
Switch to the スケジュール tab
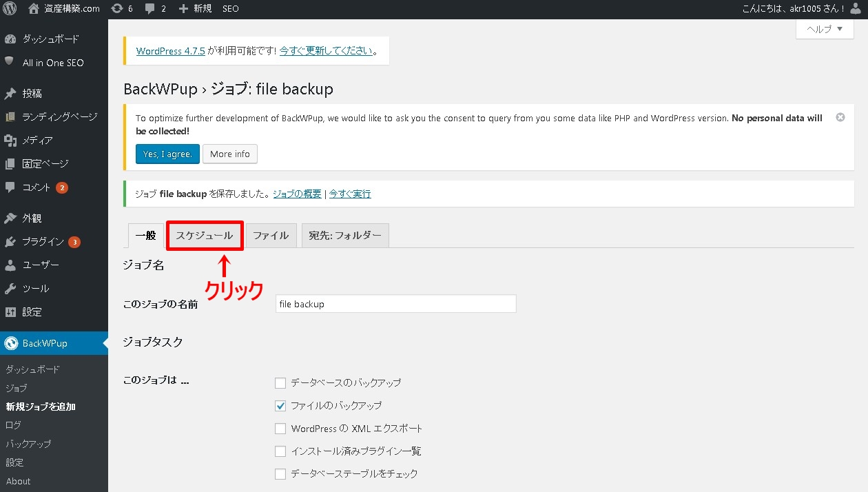tap(205, 235)
